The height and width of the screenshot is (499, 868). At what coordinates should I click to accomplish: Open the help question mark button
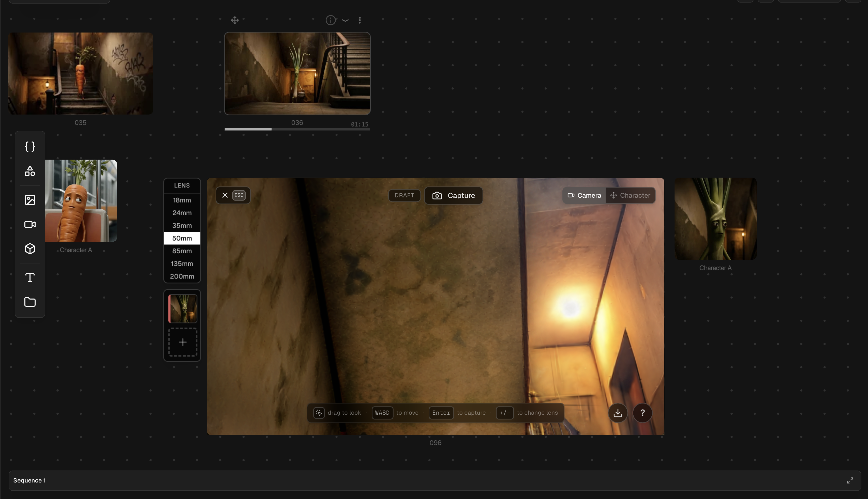pos(642,413)
